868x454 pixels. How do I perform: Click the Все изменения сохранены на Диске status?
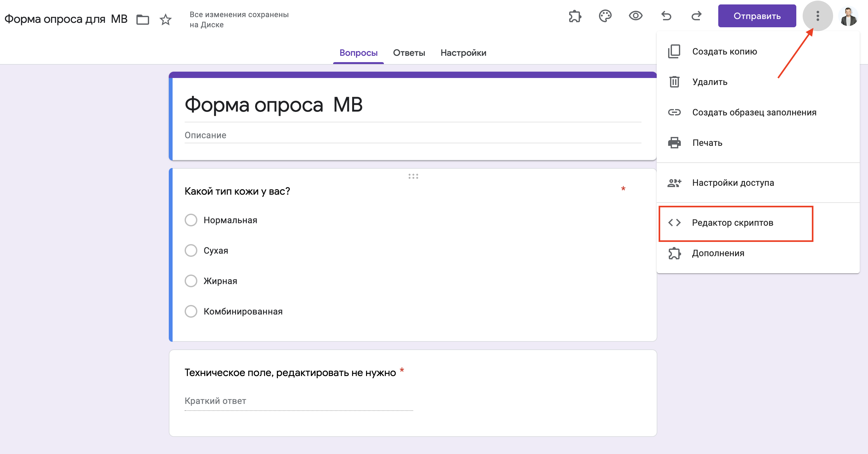point(239,20)
